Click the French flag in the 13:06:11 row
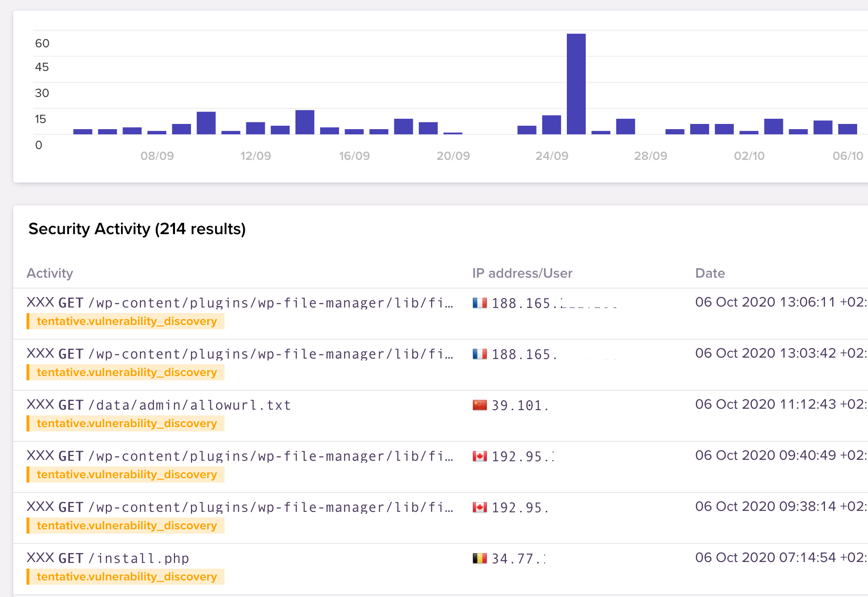 click(x=479, y=303)
